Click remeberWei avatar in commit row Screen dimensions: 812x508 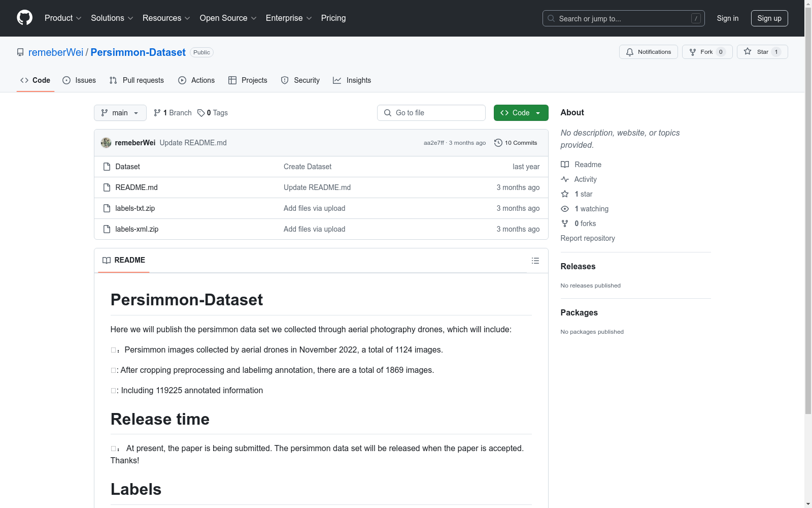pos(106,143)
